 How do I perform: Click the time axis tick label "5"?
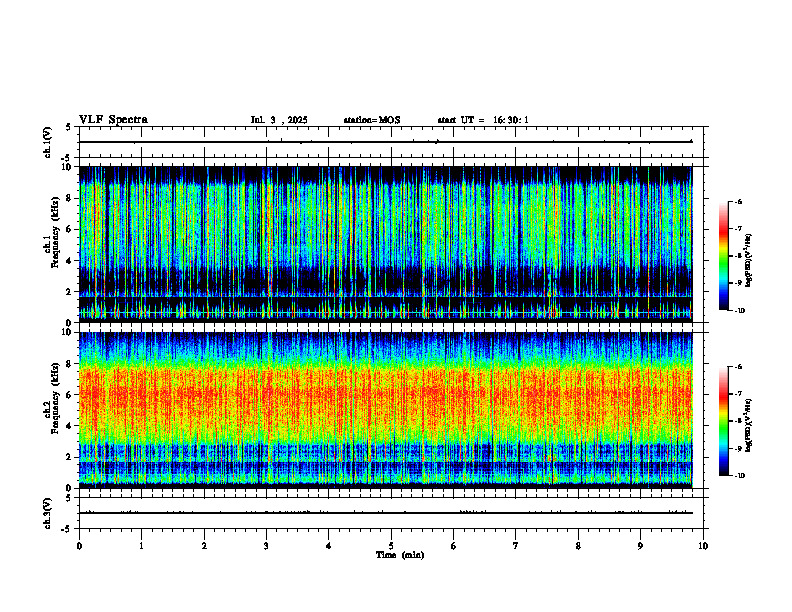[391, 546]
